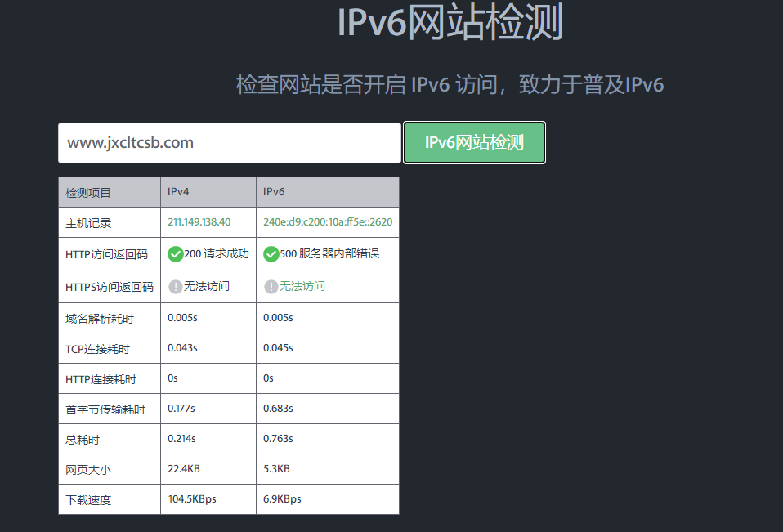This screenshot has width=783, height=532.
Task: Focus the domain input with www.jxcltcsb.com
Action: tap(229, 143)
